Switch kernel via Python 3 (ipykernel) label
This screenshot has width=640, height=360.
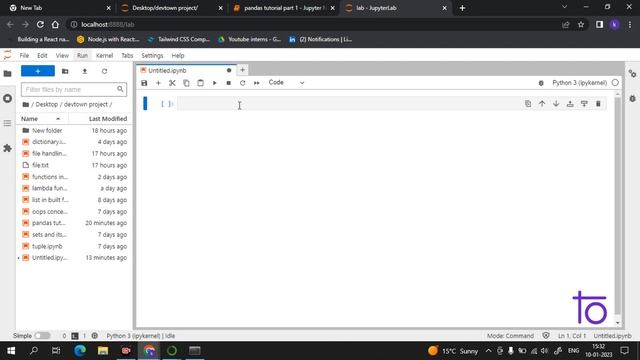[x=579, y=83]
